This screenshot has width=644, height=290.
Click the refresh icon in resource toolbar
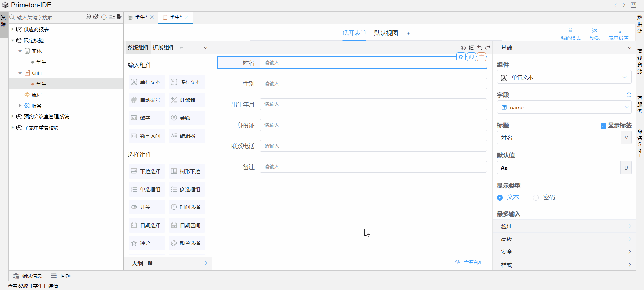click(x=104, y=17)
